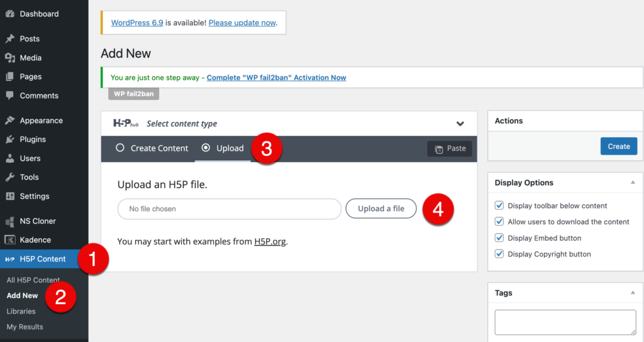Click the Dashboard gauge icon
Viewport: 644px width, 342px height.
pyautogui.click(x=10, y=14)
